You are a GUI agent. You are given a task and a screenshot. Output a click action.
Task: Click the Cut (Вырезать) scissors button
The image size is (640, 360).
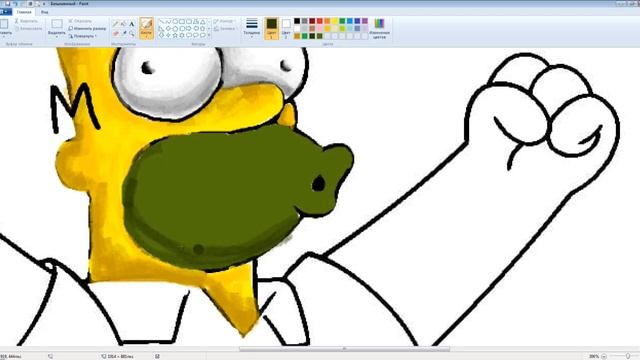coord(26,21)
